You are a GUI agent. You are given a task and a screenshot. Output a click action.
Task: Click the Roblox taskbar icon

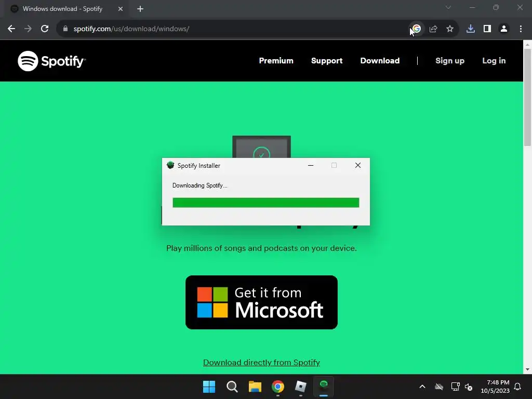[301, 387]
